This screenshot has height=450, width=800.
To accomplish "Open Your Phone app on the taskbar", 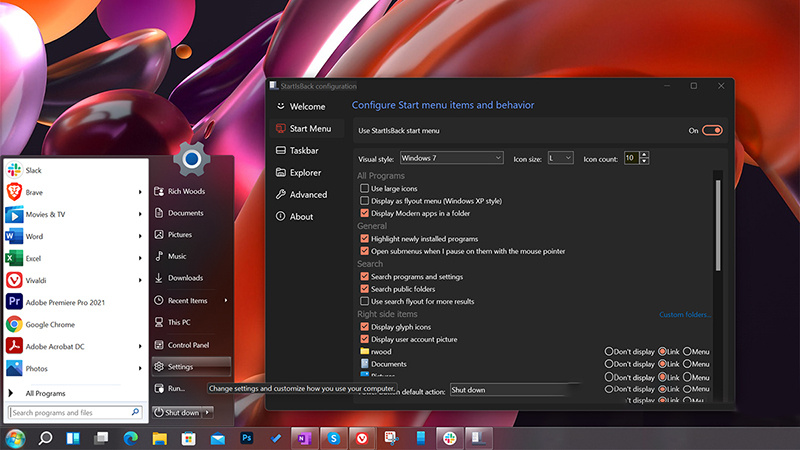I will pos(420,438).
